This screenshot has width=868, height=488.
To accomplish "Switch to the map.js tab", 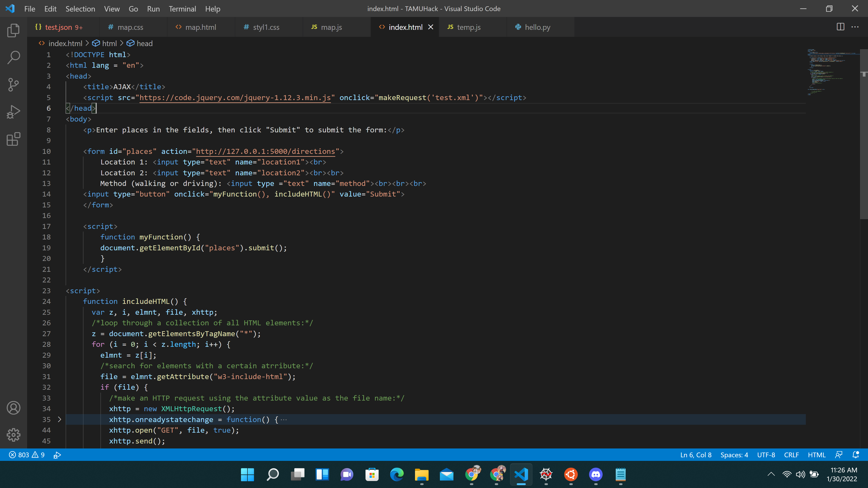I will (331, 27).
